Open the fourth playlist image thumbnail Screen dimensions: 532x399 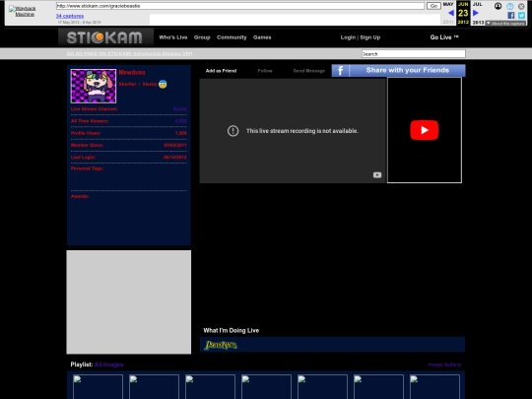(x=266, y=387)
